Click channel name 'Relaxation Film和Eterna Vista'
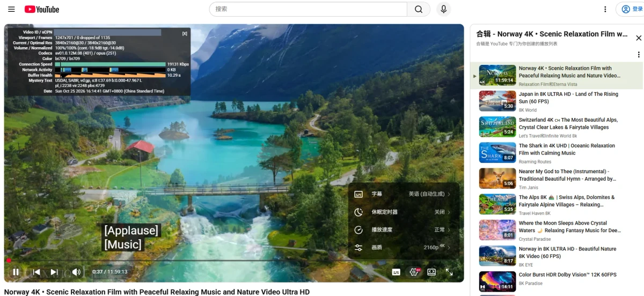 [548, 84]
